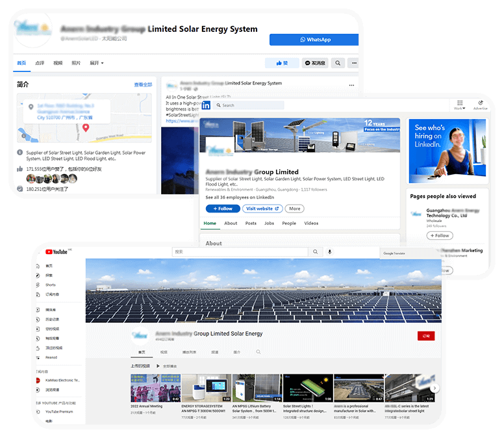
Task: Click the LinkedIn search input field
Action: pyautogui.click(x=250, y=105)
